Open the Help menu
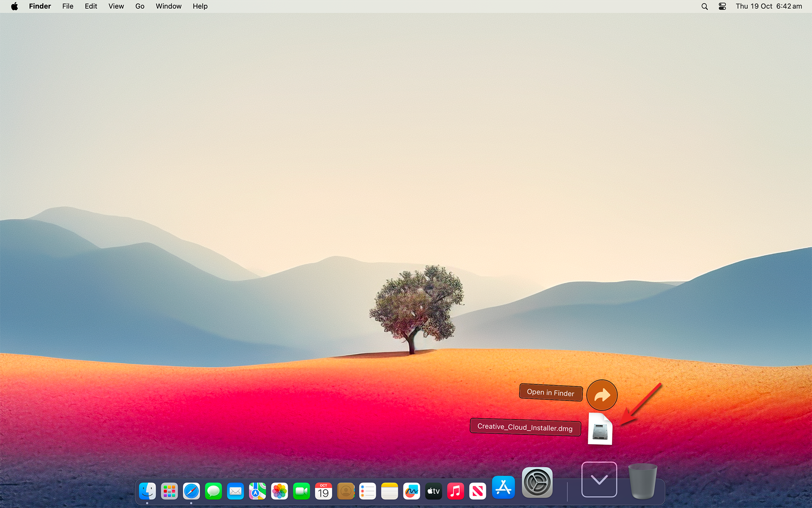Image resolution: width=812 pixels, height=508 pixels. pyautogui.click(x=200, y=6)
